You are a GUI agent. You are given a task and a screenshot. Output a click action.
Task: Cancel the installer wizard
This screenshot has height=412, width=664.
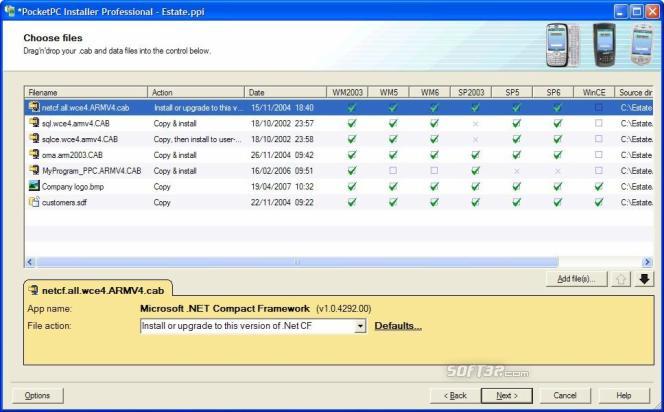click(x=565, y=395)
